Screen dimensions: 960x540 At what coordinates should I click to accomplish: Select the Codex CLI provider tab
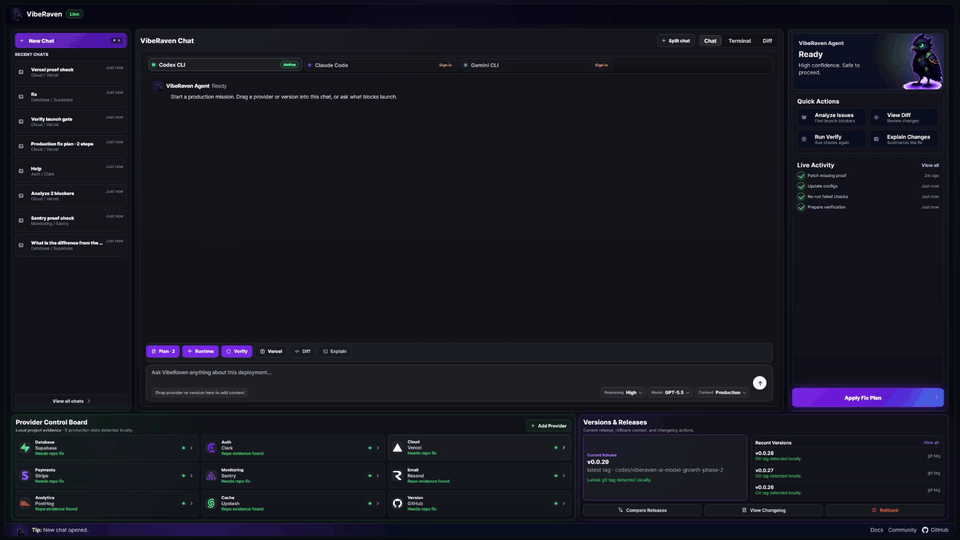225,65
